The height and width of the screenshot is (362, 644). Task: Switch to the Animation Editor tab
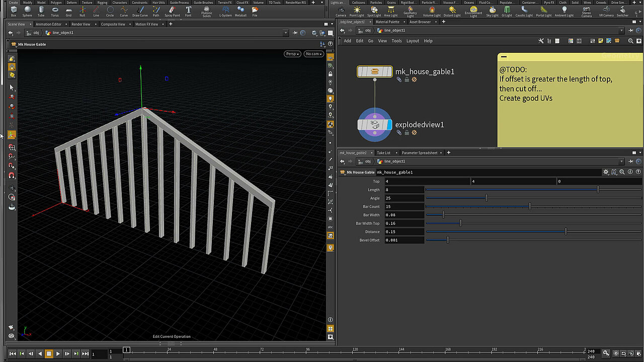tap(48, 24)
